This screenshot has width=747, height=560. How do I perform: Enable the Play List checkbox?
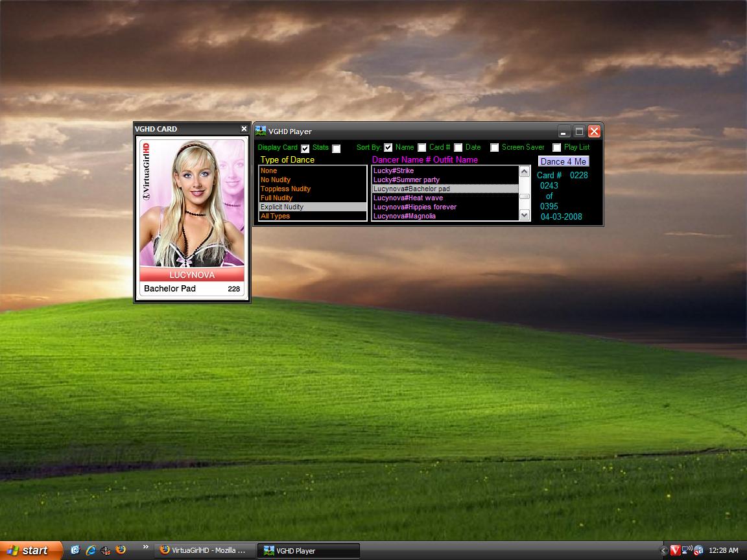(x=556, y=148)
